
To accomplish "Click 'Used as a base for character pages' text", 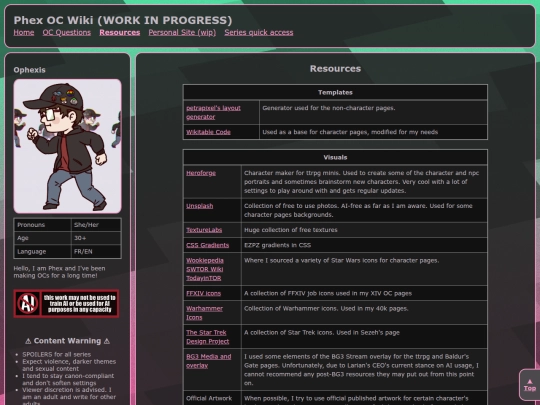I will tap(350, 132).
